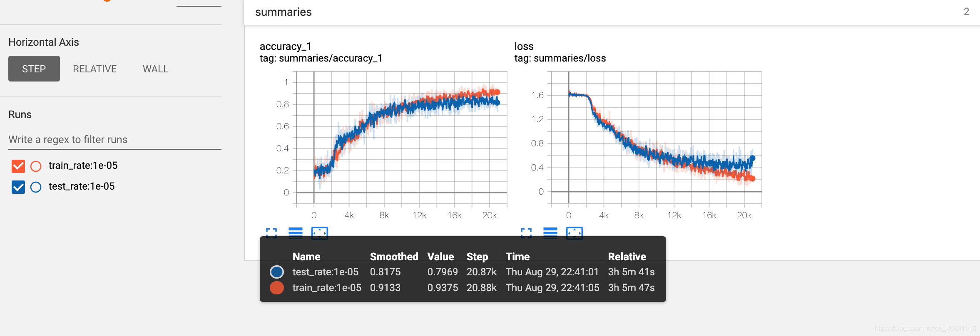
Task: Click the 'tag: summaries/loss' label
Action: pyautogui.click(x=560, y=58)
